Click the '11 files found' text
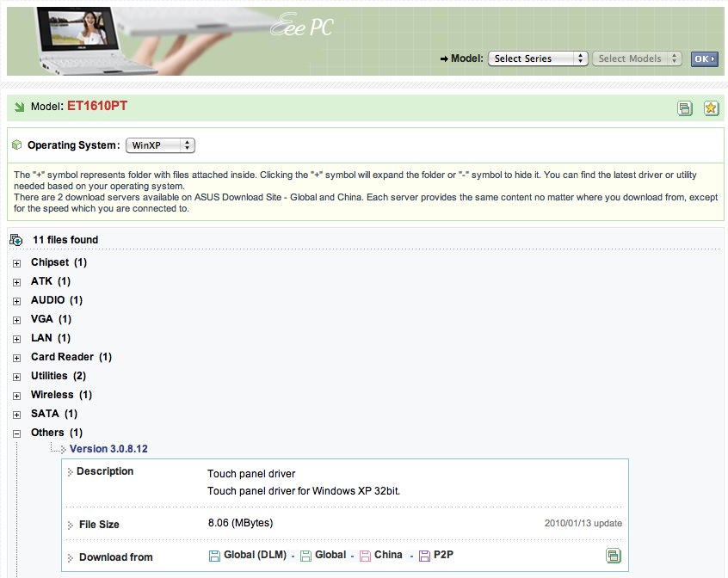Image resolution: width=728 pixels, height=578 pixels. coord(65,240)
